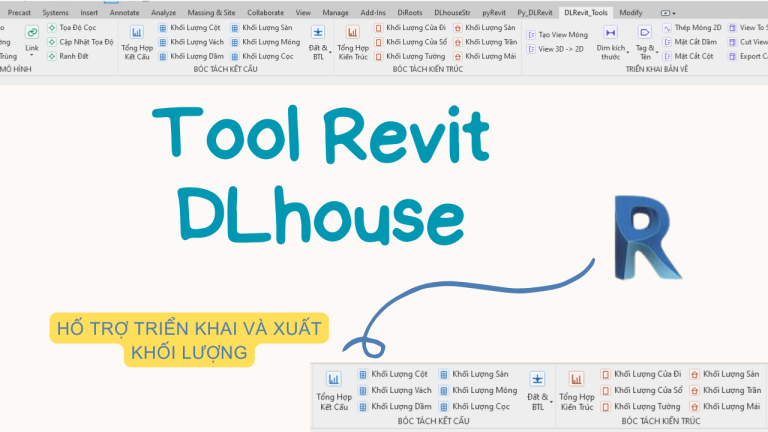Open the DiRoots tab
768x432 pixels.
(x=410, y=13)
